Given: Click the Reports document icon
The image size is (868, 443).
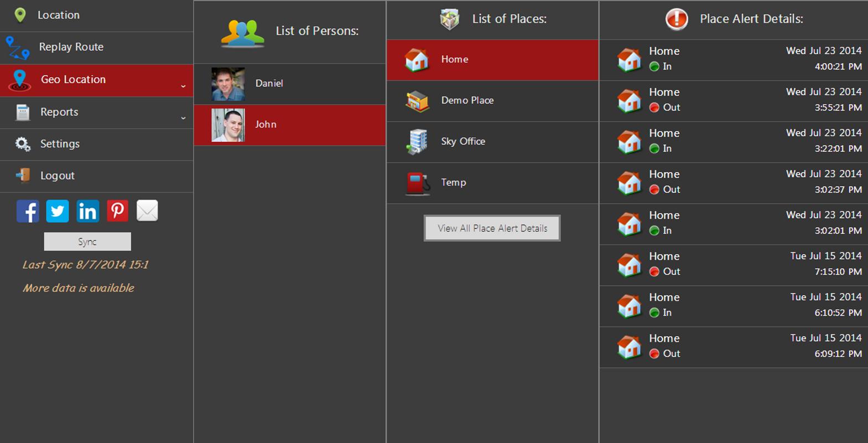Looking at the screenshot, I should [x=23, y=112].
